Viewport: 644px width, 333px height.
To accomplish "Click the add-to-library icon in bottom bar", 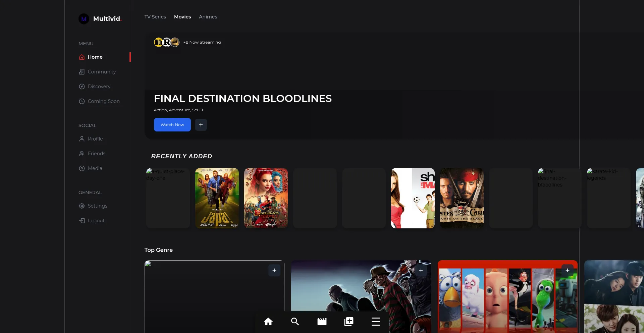I will tap(348, 322).
